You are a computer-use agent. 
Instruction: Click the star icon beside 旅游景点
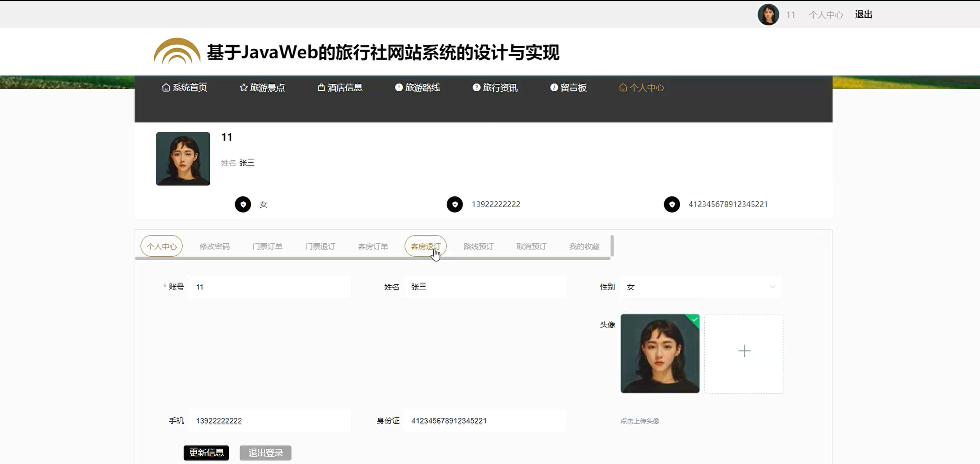tap(244, 87)
